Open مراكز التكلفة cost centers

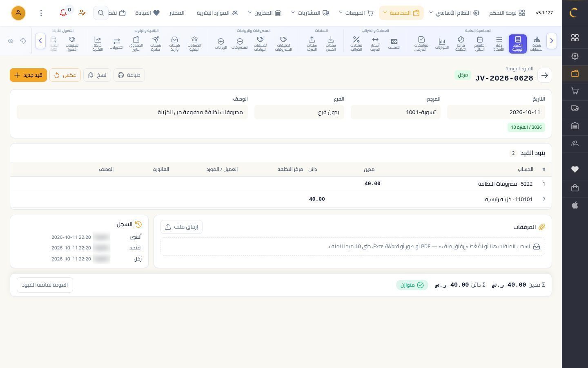(x=461, y=44)
